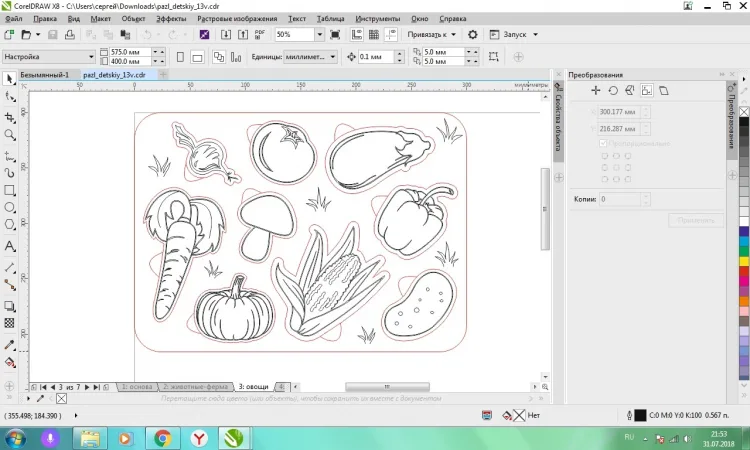Select the Connector tool
The height and width of the screenshot is (450, 750).
pos(10,285)
